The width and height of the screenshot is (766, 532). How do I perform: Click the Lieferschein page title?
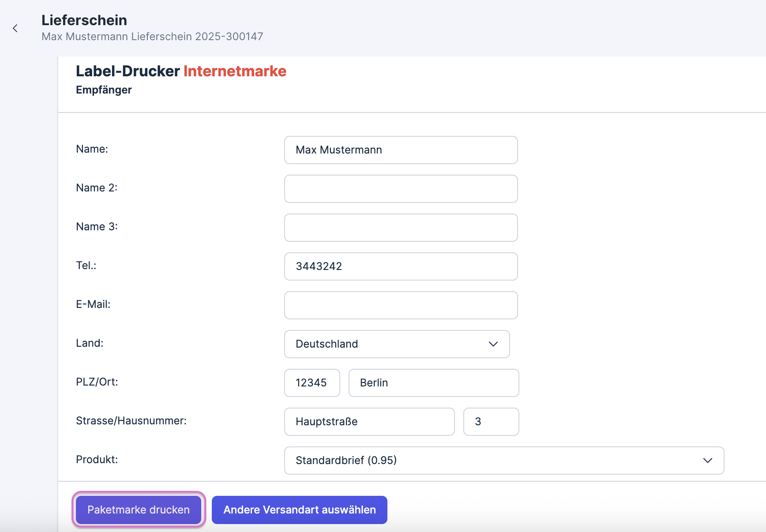[84, 20]
